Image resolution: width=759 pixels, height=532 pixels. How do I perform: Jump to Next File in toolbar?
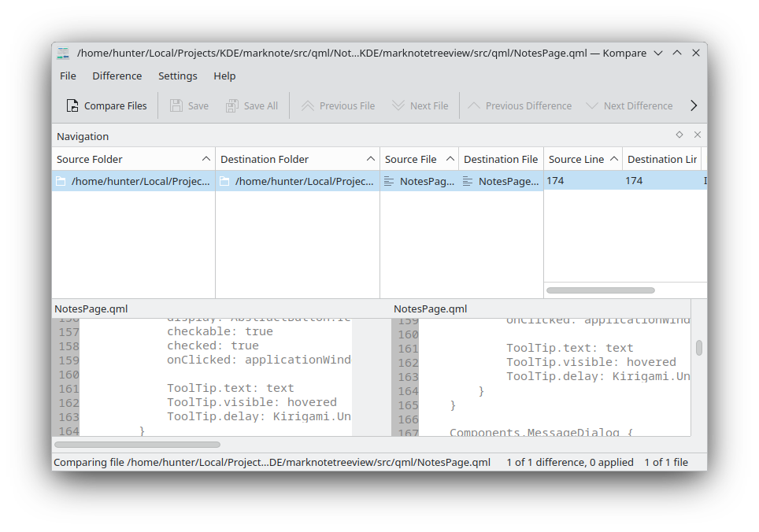click(398, 106)
